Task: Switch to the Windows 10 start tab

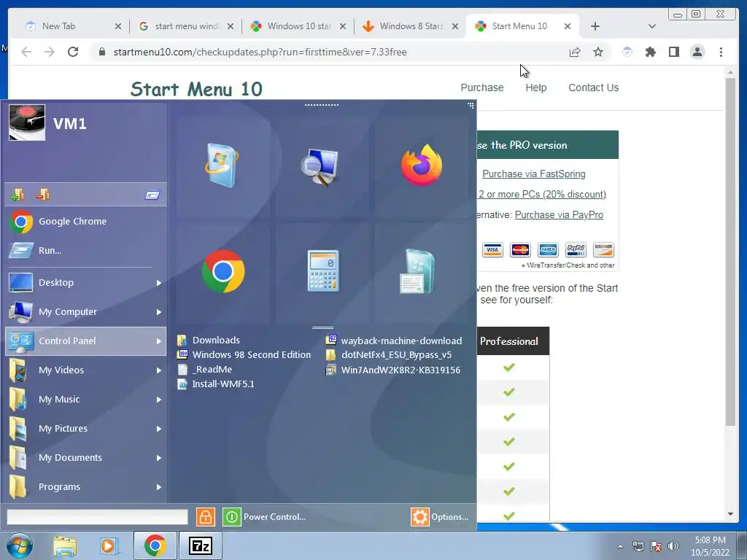Action: (x=298, y=26)
